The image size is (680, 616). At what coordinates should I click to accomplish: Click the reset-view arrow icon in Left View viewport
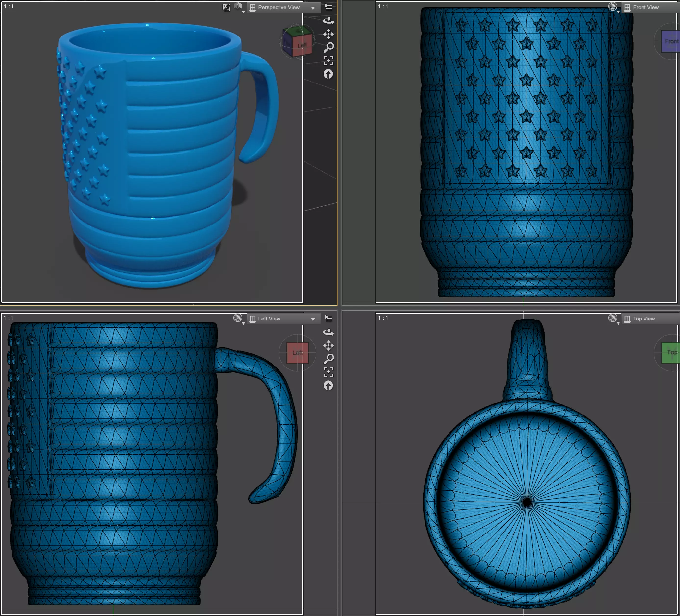(x=328, y=385)
